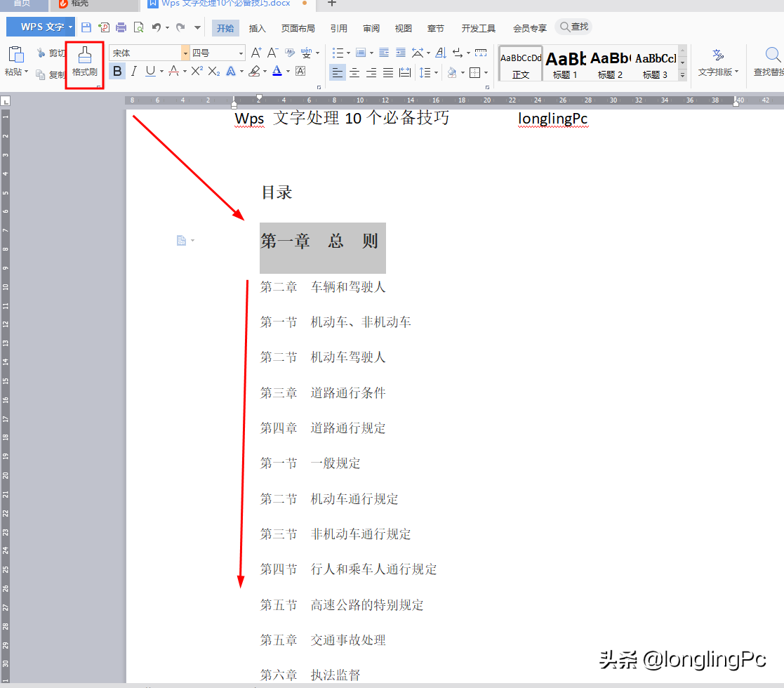Click the text highlight color pen
784x688 pixels.
(x=254, y=72)
